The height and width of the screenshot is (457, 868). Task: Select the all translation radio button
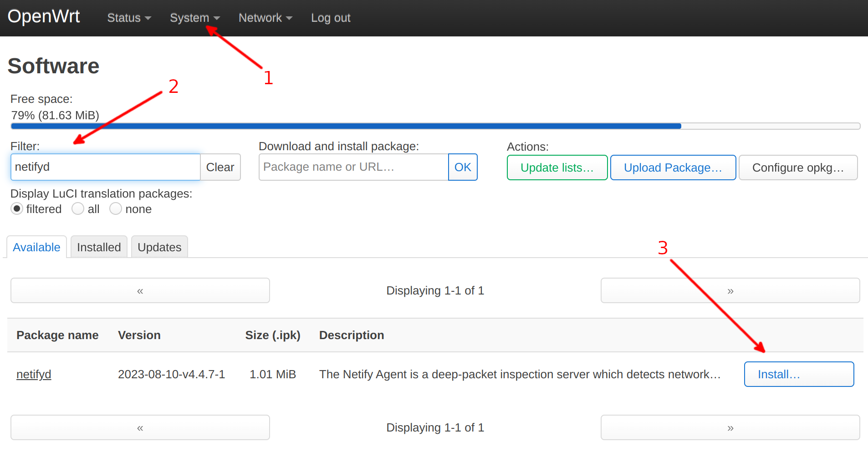pos(78,209)
